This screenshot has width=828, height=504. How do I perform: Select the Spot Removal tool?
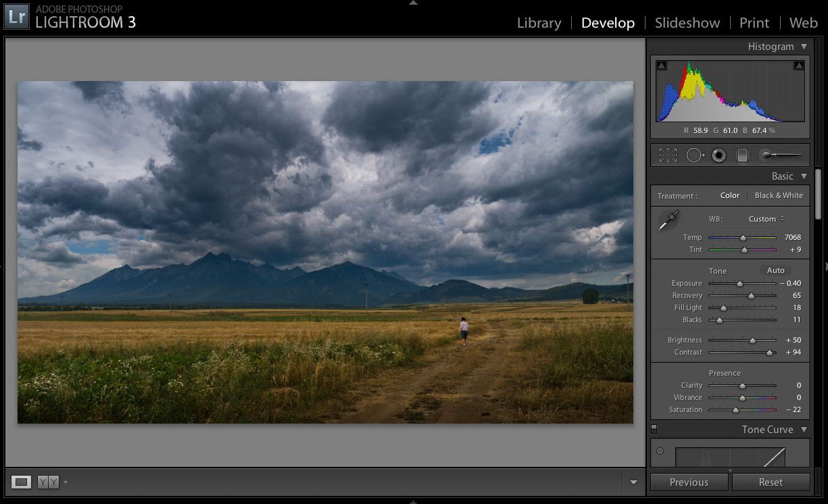coord(695,155)
